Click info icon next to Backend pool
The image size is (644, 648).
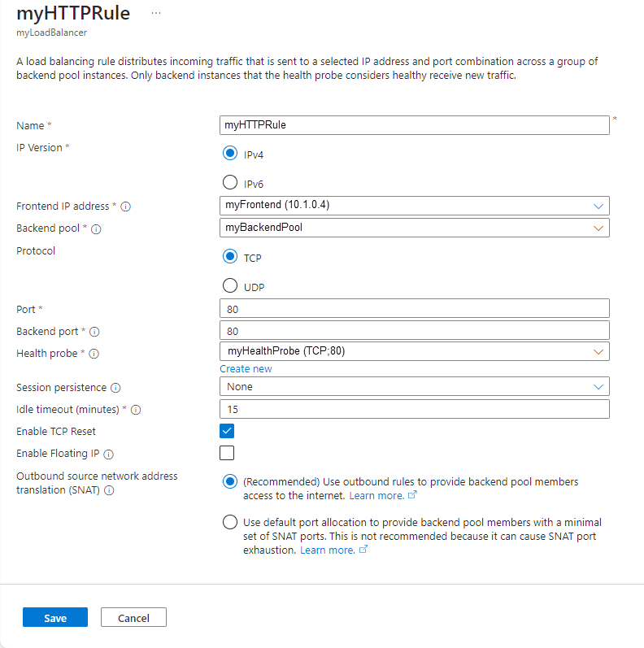click(96, 230)
